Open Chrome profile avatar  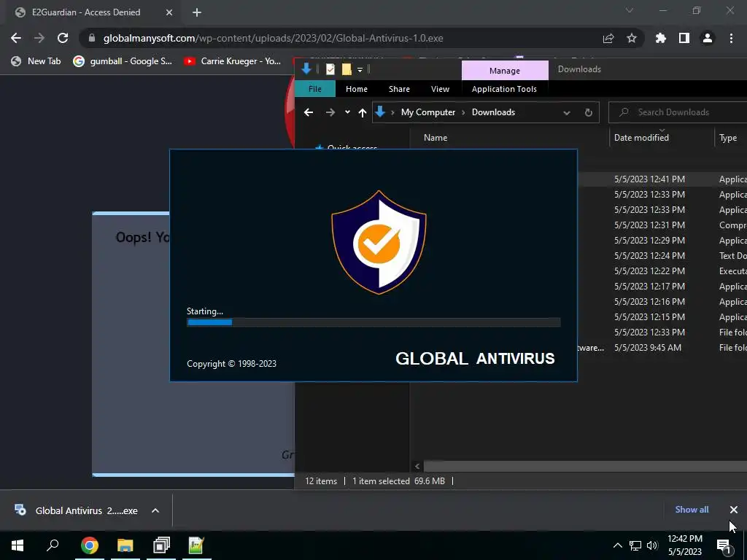tap(708, 38)
